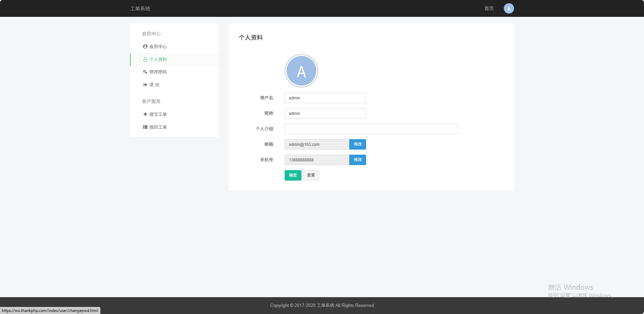The width and height of the screenshot is (644, 314).
Task: Click the user circle icon beside 会员中心
Action: tap(145, 47)
